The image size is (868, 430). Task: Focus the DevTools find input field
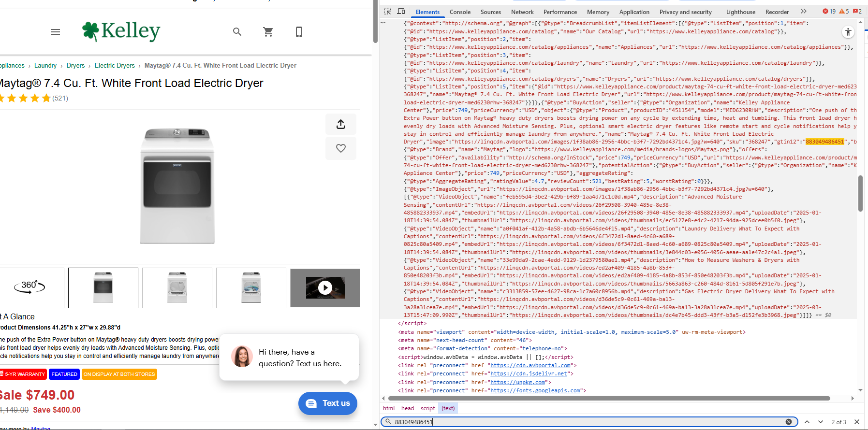tap(589, 422)
